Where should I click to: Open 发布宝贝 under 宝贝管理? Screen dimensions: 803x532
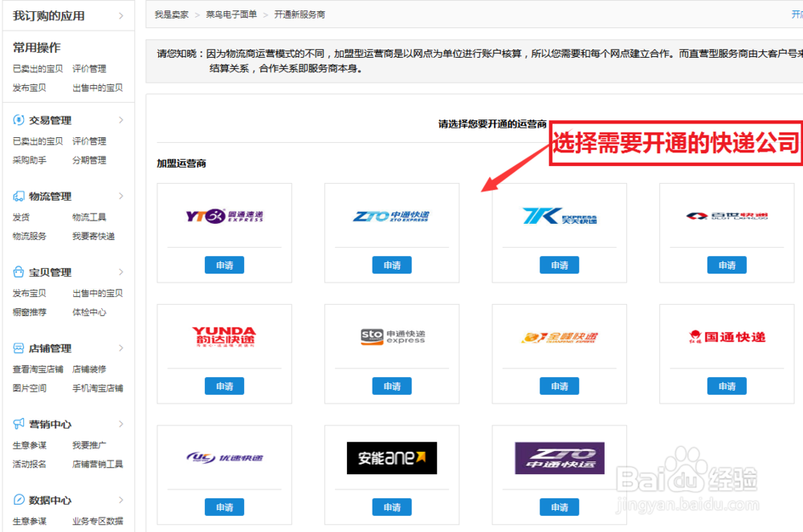[x=29, y=293]
